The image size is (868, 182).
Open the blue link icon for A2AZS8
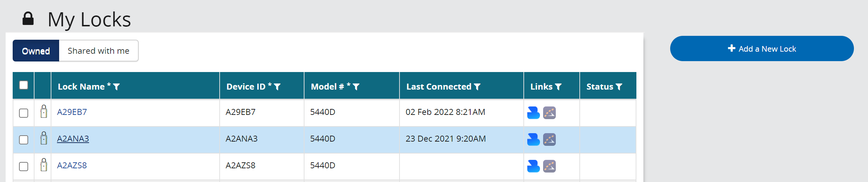(x=533, y=166)
